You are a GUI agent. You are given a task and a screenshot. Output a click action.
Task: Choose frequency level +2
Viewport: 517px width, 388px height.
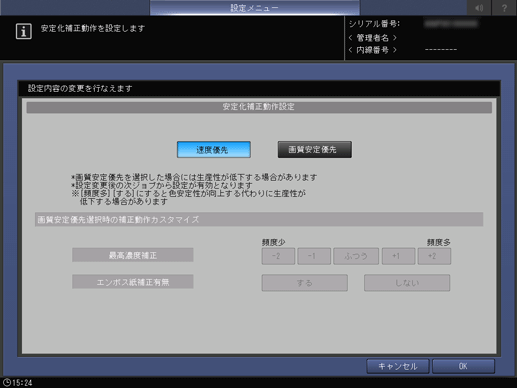pos(434,256)
